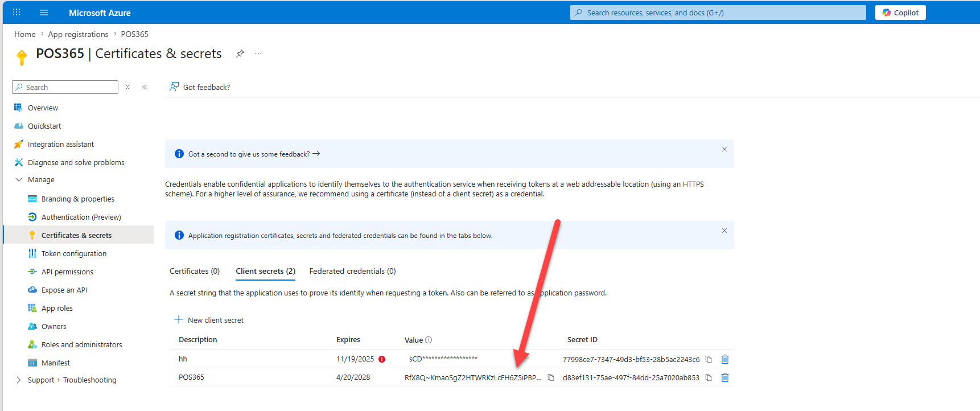980x411 pixels.
Task: Dismiss the feedback info banner
Action: (x=724, y=149)
